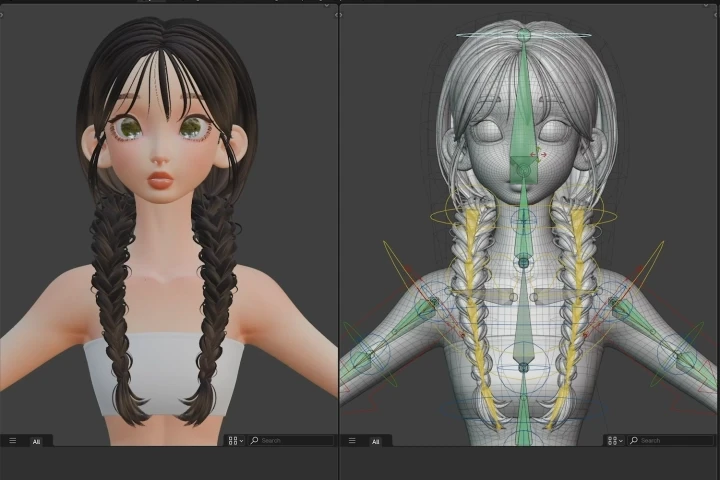Open display options dropdown in right viewport

tap(614, 440)
